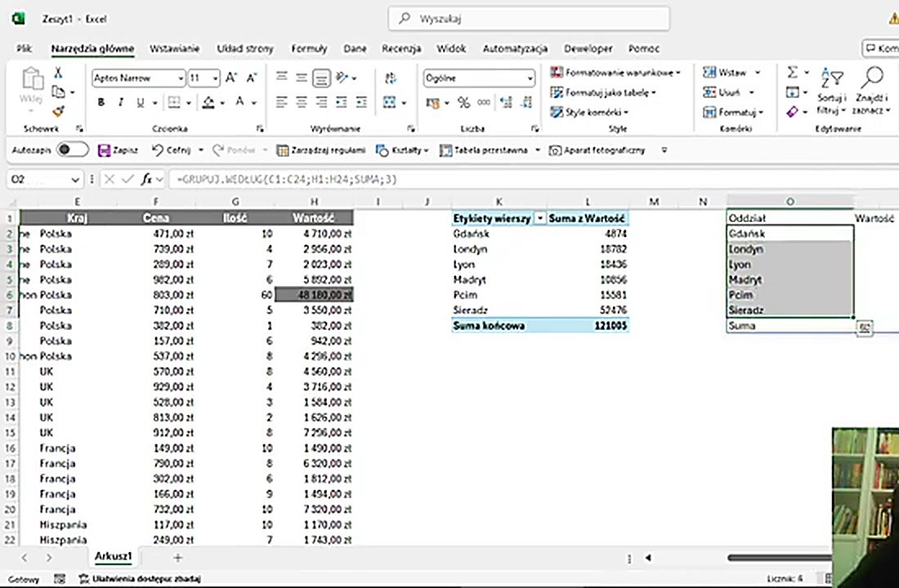Open the font name dropdown Aptos Narrow

pos(180,78)
